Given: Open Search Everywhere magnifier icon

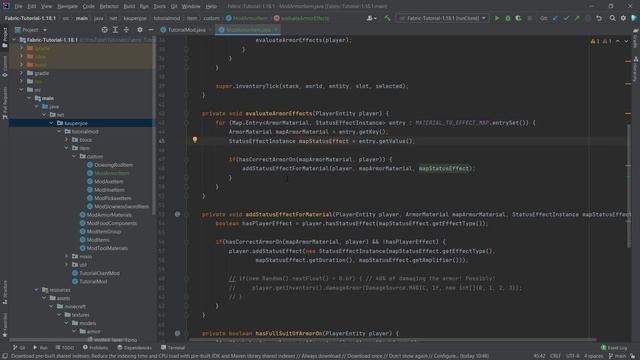Looking at the screenshot, I should coord(612,18).
